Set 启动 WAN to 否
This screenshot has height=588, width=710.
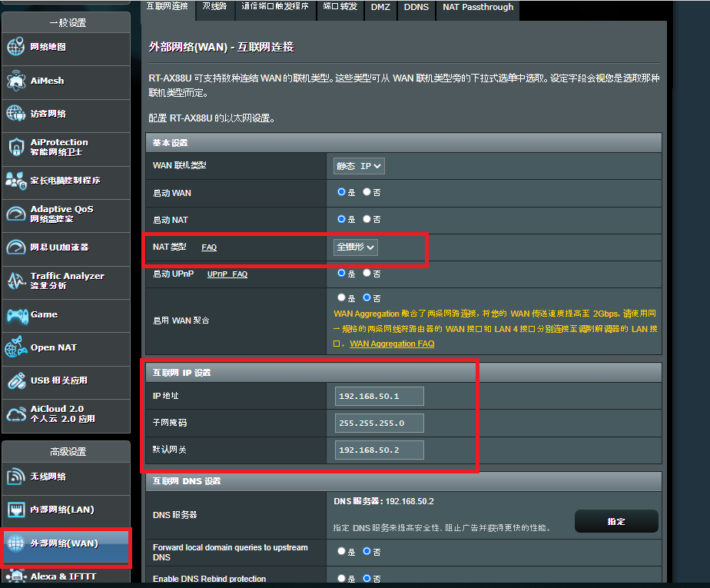point(367,192)
